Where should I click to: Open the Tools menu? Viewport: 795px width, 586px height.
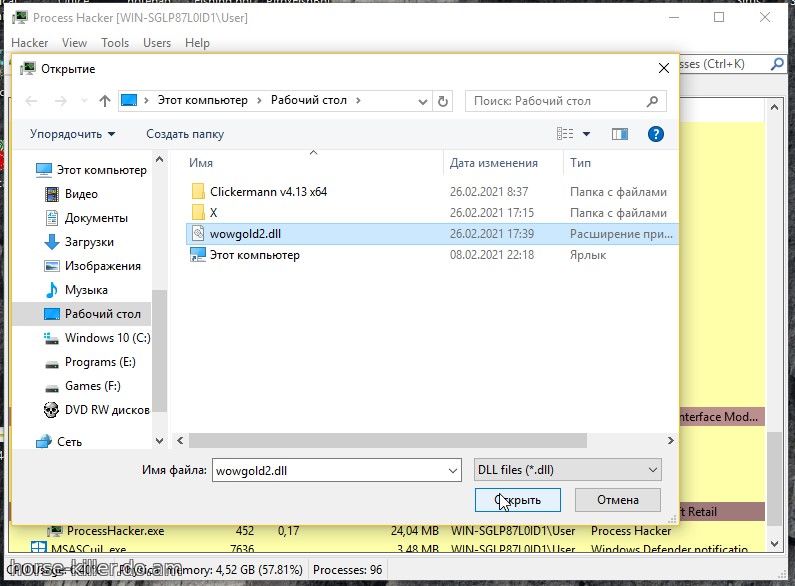coord(115,43)
